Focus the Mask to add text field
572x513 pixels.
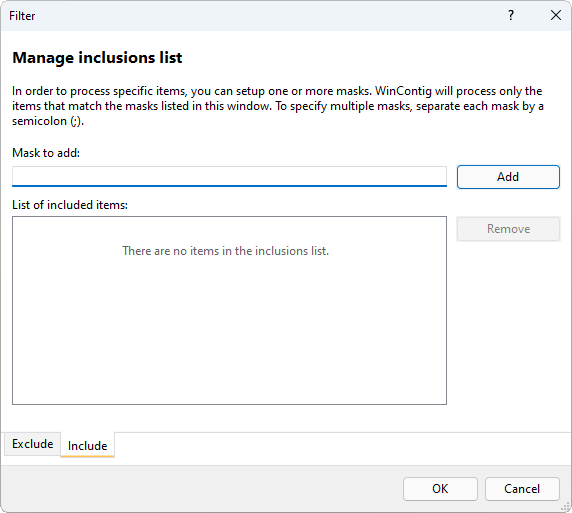[x=229, y=177]
